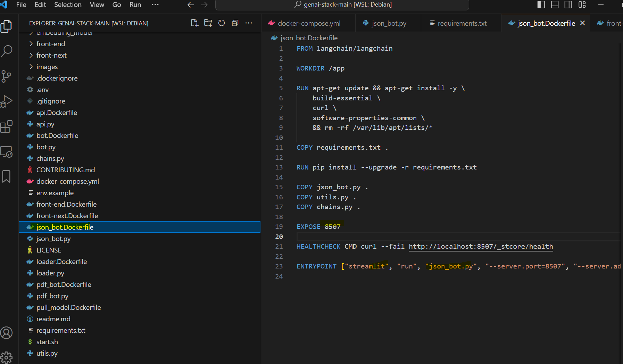Viewport: 623px width, 364px height.
Task: Open the Extensions view
Action: (x=7, y=126)
